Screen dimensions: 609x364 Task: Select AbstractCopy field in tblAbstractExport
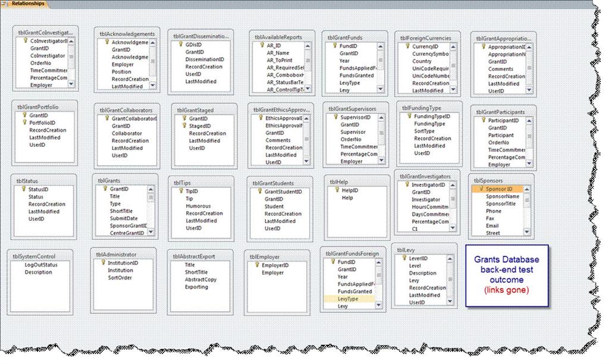click(200, 280)
